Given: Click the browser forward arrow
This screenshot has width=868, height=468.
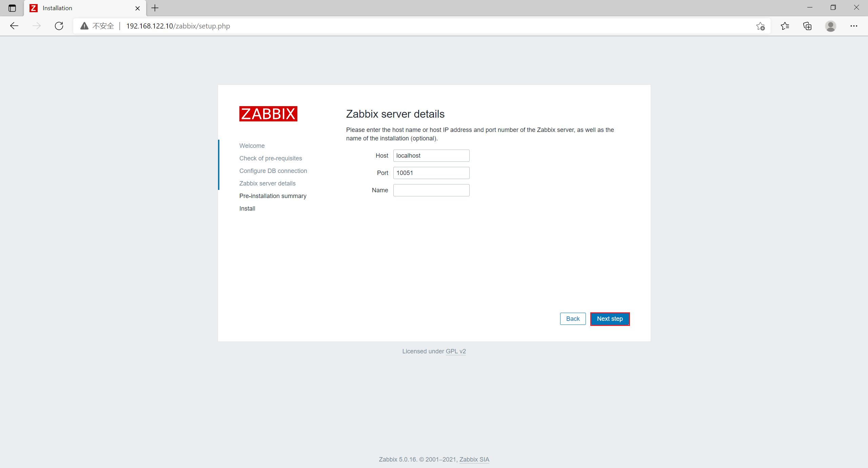Looking at the screenshot, I should (x=37, y=26).
